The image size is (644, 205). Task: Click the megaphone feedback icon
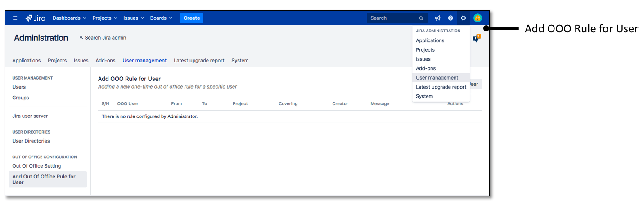click(437, 18)
